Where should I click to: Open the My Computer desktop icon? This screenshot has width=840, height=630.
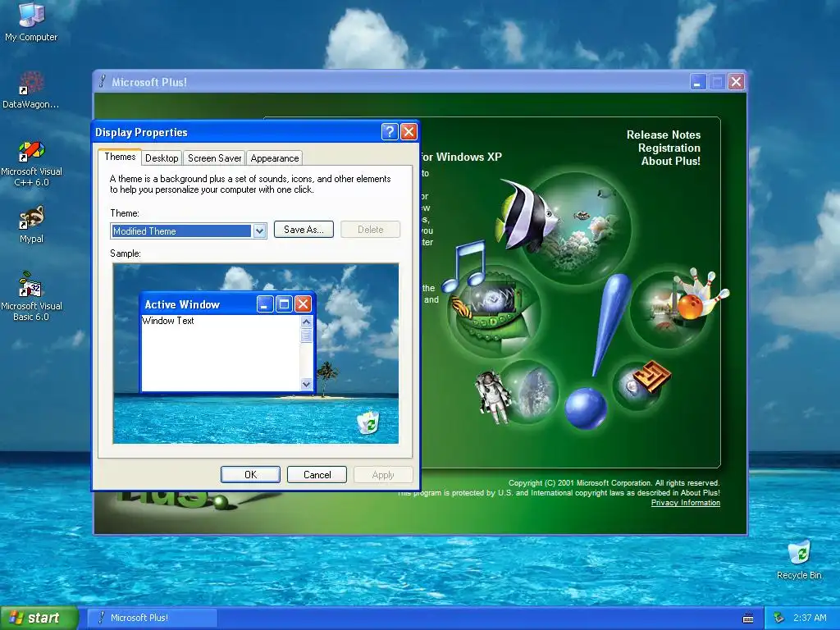[31, 21]
